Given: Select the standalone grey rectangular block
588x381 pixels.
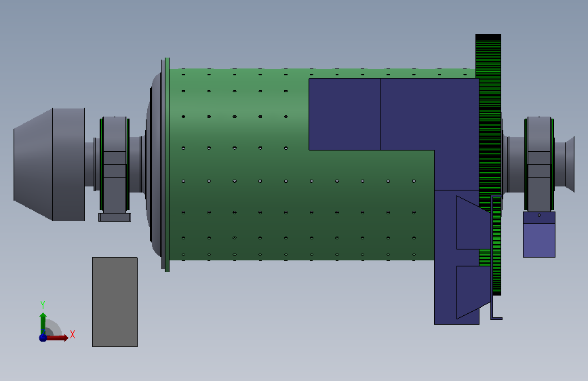Looking at the screenshot, I should pos(115,302).
